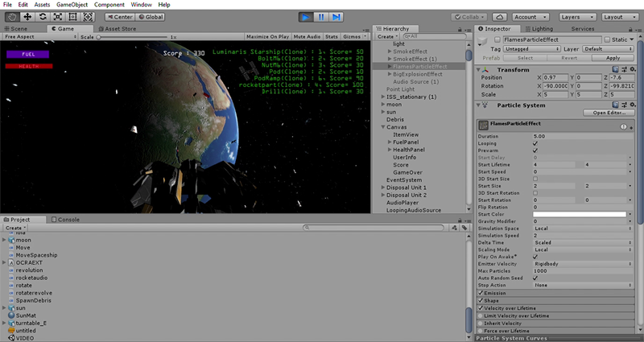Open the Simulation Space dropdown
The image size is (644, 342).
tap(584, 228)
